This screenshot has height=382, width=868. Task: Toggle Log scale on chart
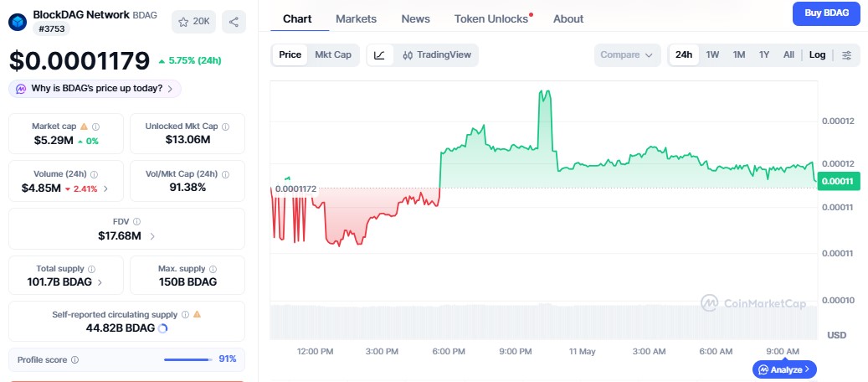[x=817, y=55]
